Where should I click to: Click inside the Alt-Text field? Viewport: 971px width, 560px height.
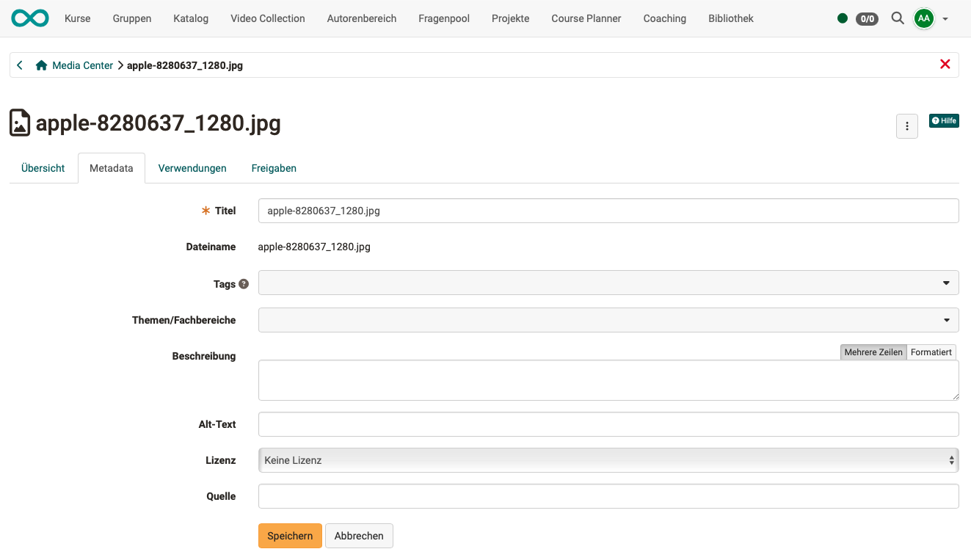coord(608,424)
